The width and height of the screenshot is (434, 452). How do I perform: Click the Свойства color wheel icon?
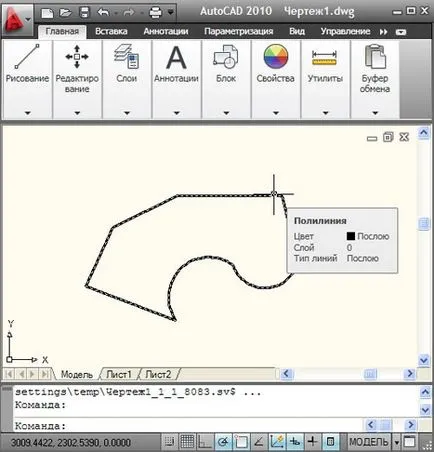coord(275,57)
